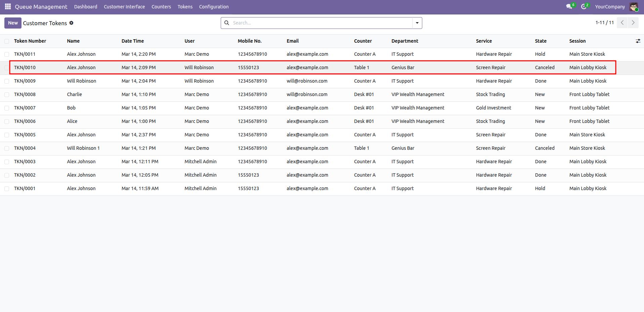Check the TKN/0006 row checkbox

click(x=7, y=122)
